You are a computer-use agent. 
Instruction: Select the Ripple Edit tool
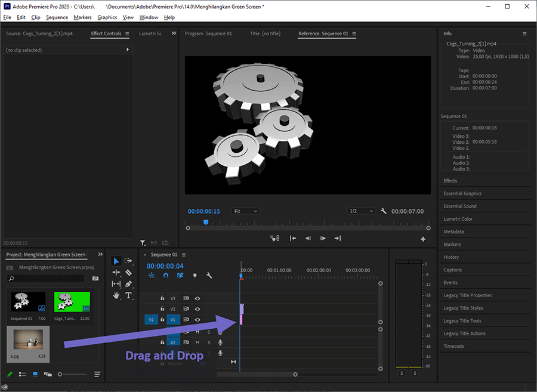[116, 273]
